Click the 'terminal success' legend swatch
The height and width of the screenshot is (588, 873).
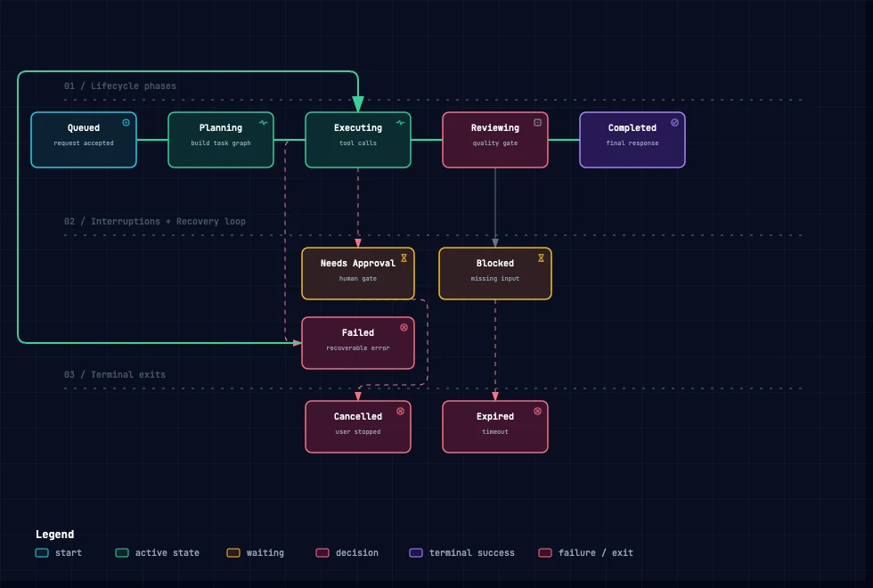[x=416, y=553]
